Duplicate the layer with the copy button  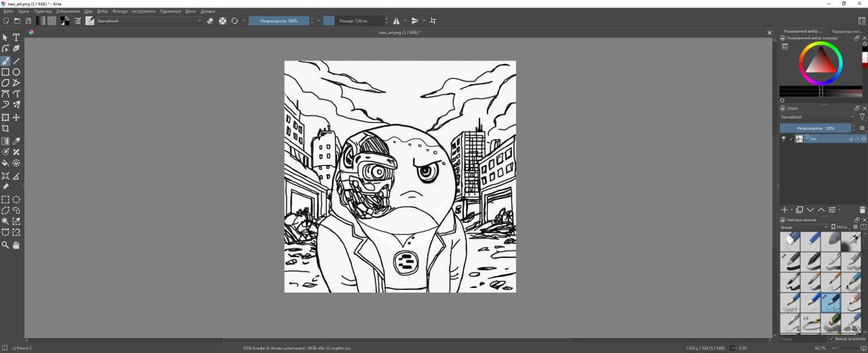[800, 209]
